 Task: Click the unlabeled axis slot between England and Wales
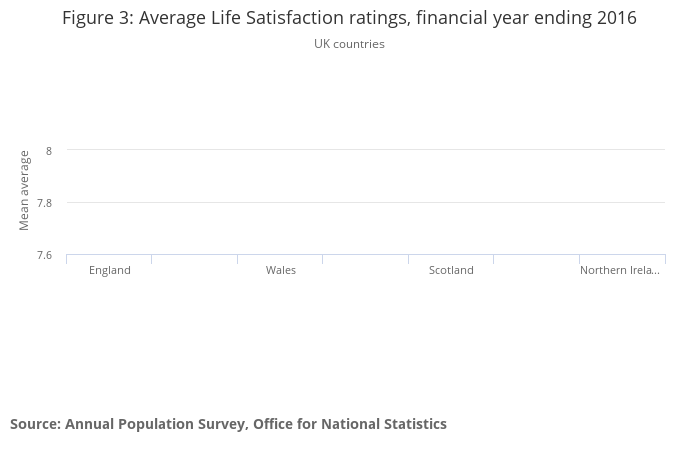pos(194,266)
